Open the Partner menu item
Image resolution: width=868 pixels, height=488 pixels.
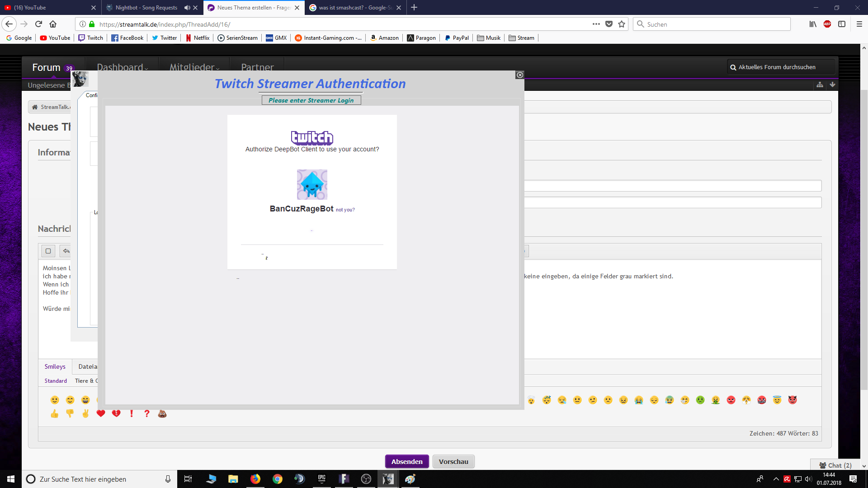[x=257, y=67]
